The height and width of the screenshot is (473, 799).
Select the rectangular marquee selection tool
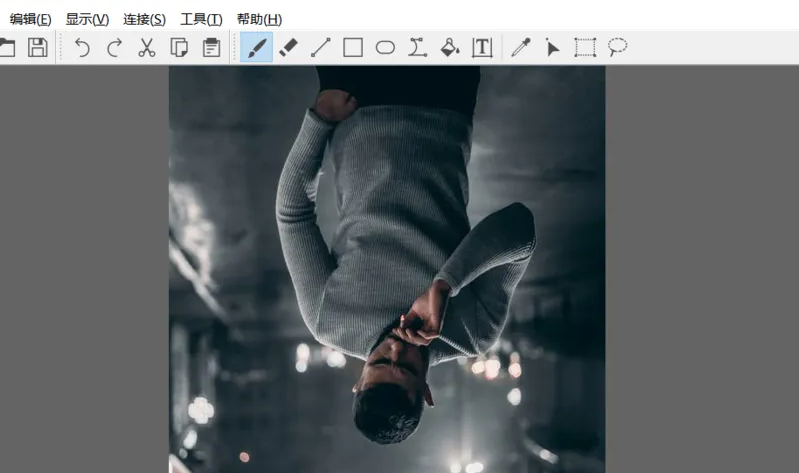click(585, 47)
